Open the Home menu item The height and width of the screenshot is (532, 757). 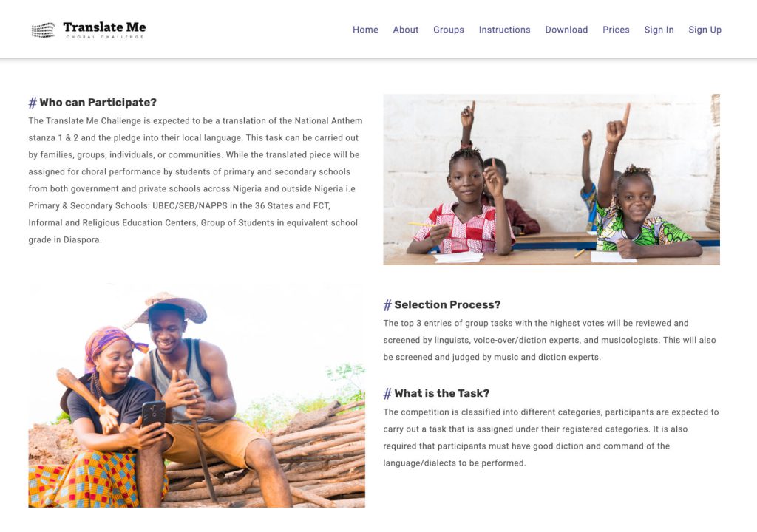coord(365,30)
